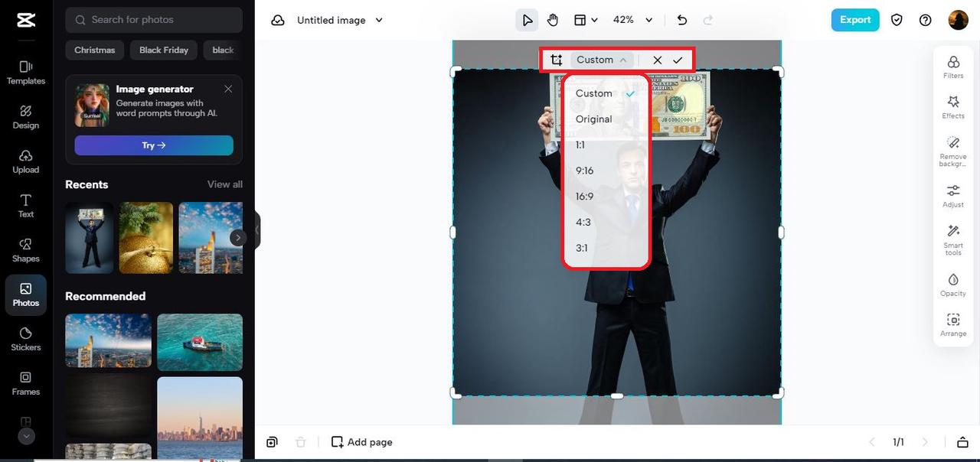
Task: Select the Custom crop ratio option
Action: click(x=606, y=93)
